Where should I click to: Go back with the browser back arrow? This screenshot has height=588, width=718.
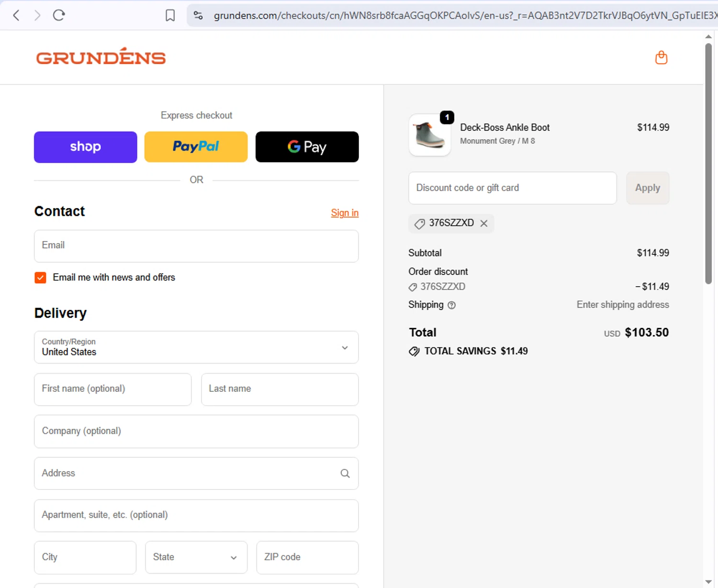coord(16,15)
